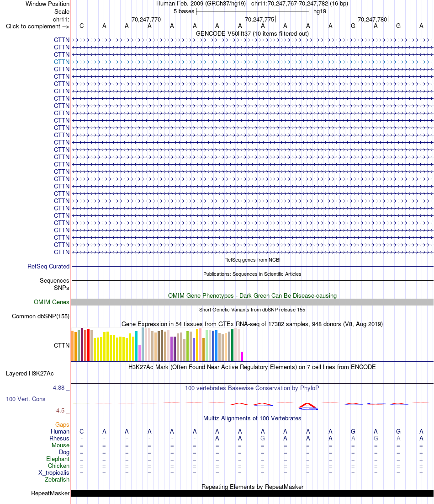Open the OMIM Gene Phenotypes track title
The image size is (434, 504).
pyautogui.click(x=252, y=295)
